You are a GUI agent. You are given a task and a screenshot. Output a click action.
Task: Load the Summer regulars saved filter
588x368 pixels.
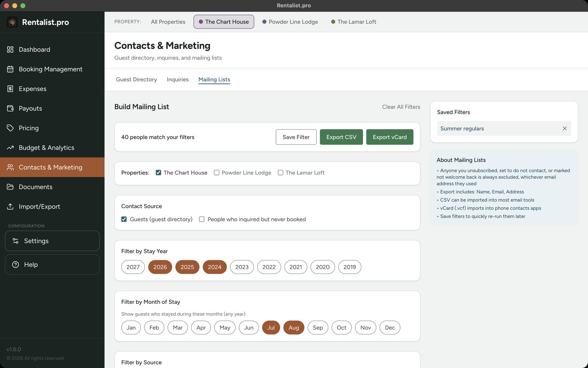[462, 128]
